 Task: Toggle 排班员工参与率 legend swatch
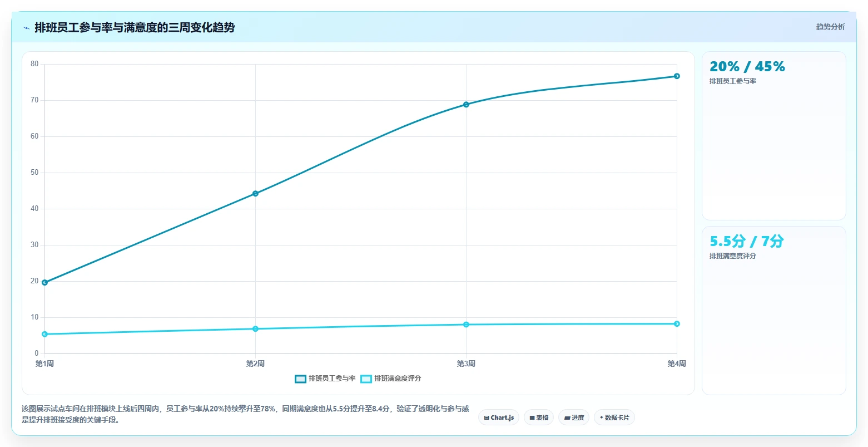coord(300,379)
